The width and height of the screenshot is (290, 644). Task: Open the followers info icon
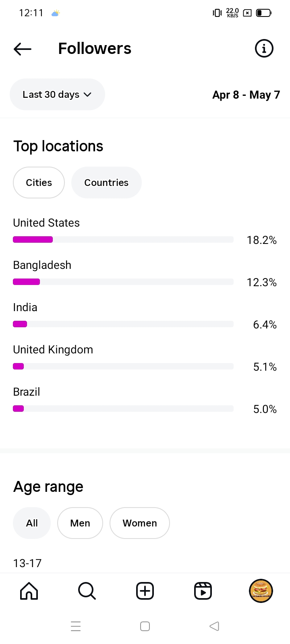click(264, 49)
